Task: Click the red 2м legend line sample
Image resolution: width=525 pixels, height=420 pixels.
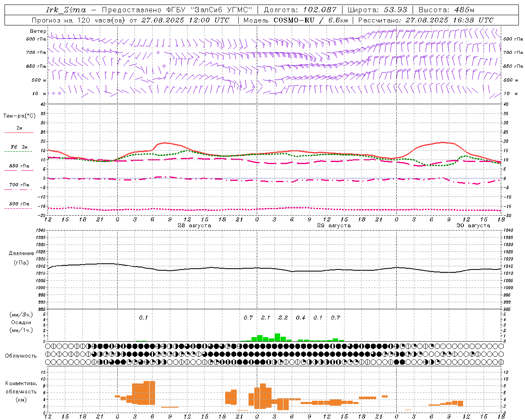Action: pos(19,132)
